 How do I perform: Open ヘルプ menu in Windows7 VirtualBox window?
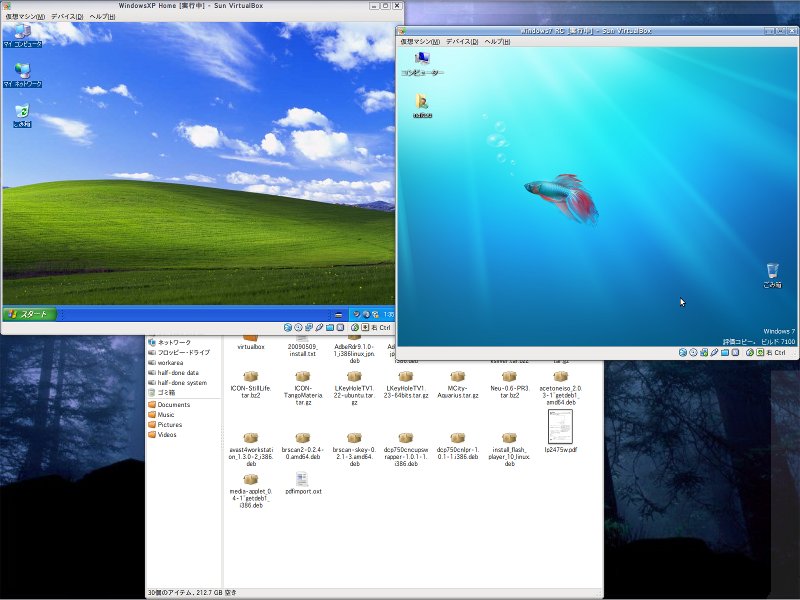pyautogui.click(x=497, y=41)
